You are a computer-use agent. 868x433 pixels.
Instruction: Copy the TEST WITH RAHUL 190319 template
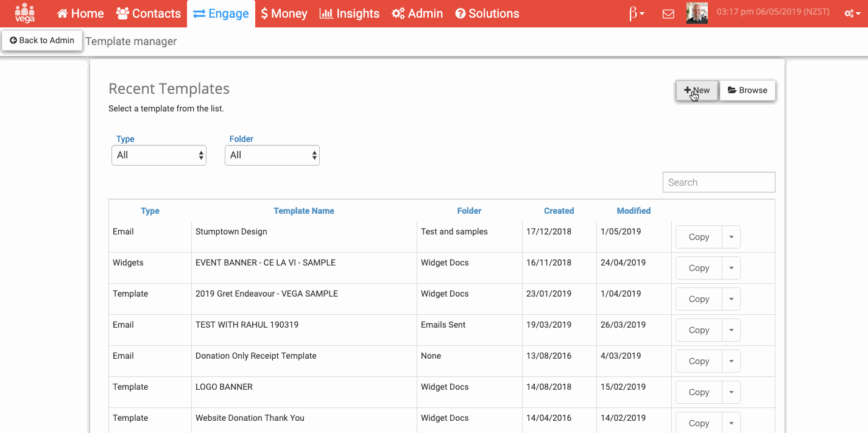(x=699, y=330)
